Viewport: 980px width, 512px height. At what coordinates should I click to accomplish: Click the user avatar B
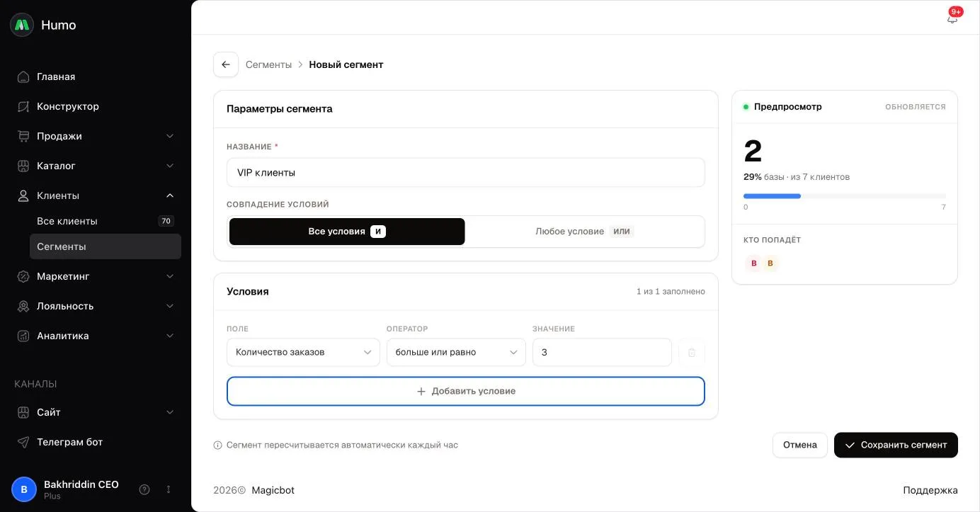click(24, 489)
